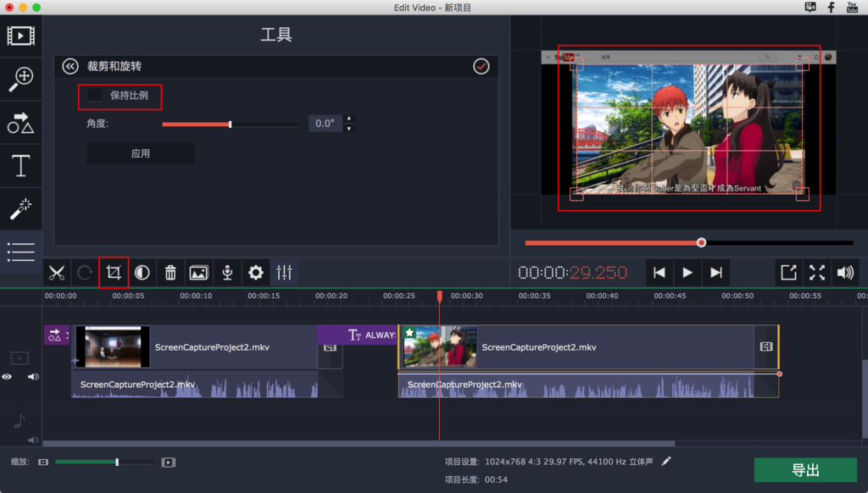The width and height of the screenshot is (868, 493).
Task: Collapse the 裁剪和旋转 panel with back arrow
Action: [70, 66]
